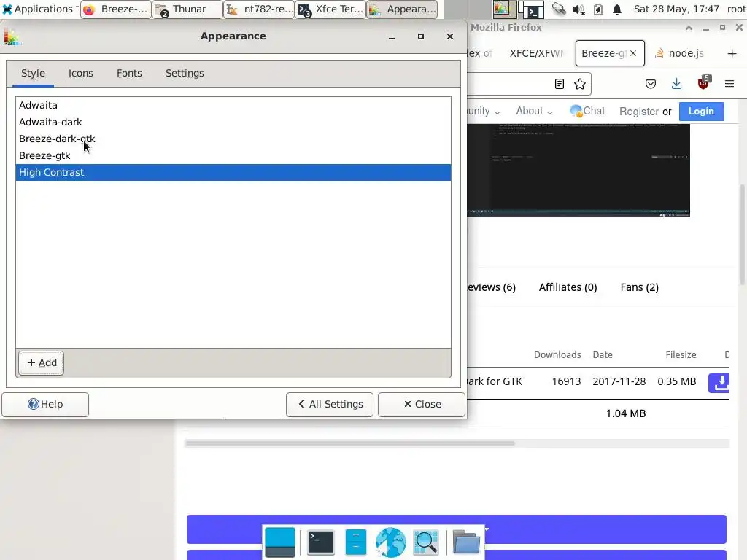Click the uBlock Origin extension icon
747x560 pixels.
[704, 83]
